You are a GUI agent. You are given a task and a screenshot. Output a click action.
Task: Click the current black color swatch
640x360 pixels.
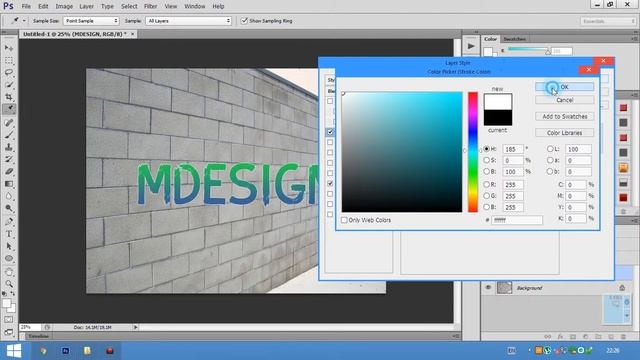pyautogui.click(x=498, y=118)
